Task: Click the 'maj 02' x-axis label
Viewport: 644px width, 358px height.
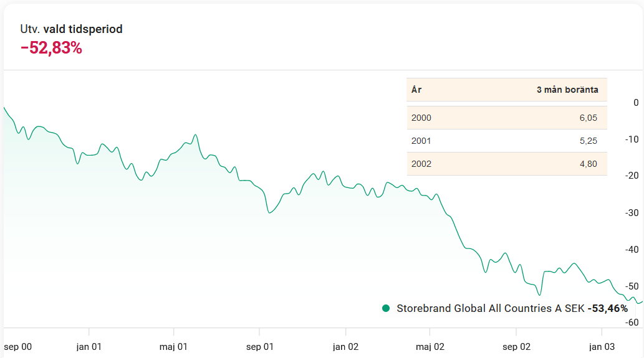Action: click(430, 347)
